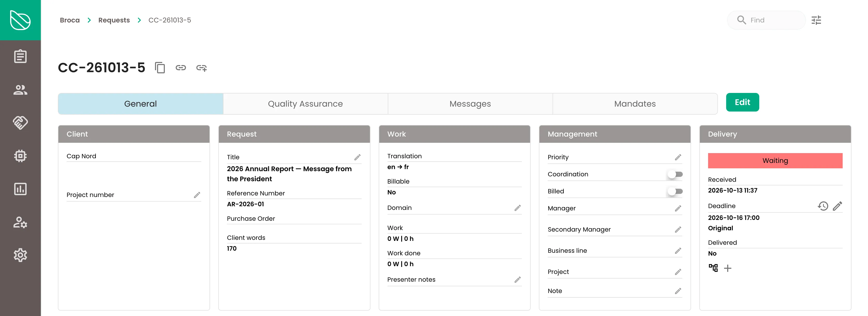Edit the Presenter notes pencil
This screenshot has height=316, width=868.
tap(517, 280)
